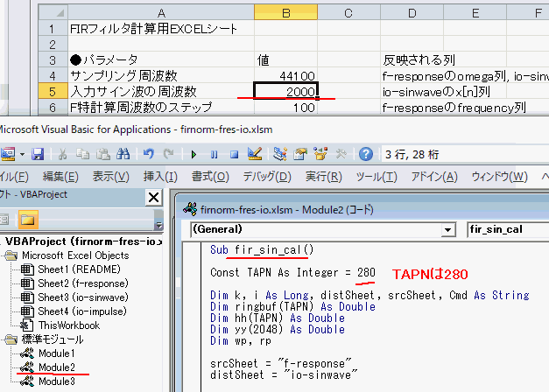The height and width of the screenshot is (392, 549).
Task: Select Sheet1 (README) in the project tree
Action: 79,269
